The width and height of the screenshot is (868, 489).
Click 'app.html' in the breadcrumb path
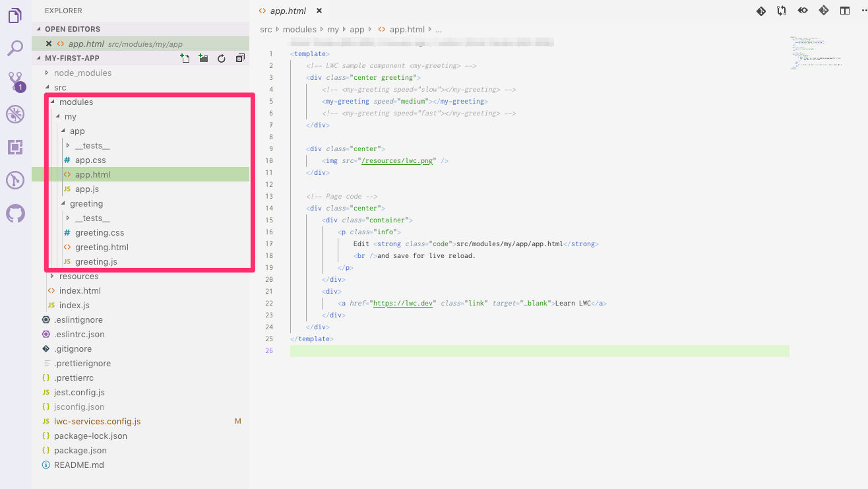[407, 30]
